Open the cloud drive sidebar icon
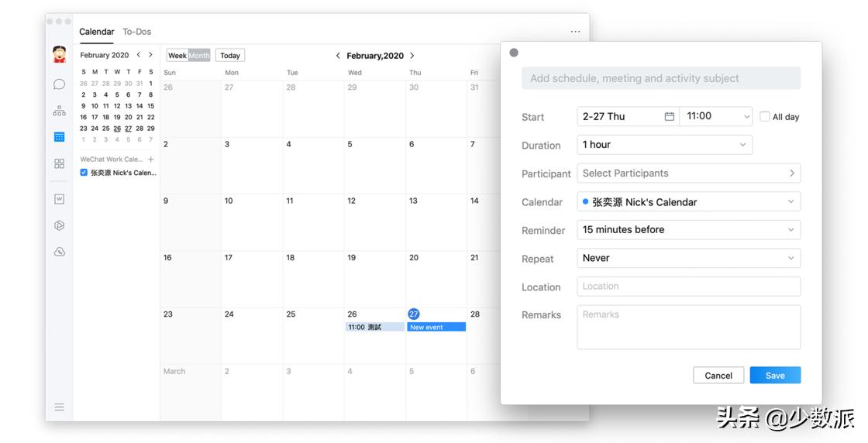This screenshot has height=443, width=868. (x=59, y=252)
